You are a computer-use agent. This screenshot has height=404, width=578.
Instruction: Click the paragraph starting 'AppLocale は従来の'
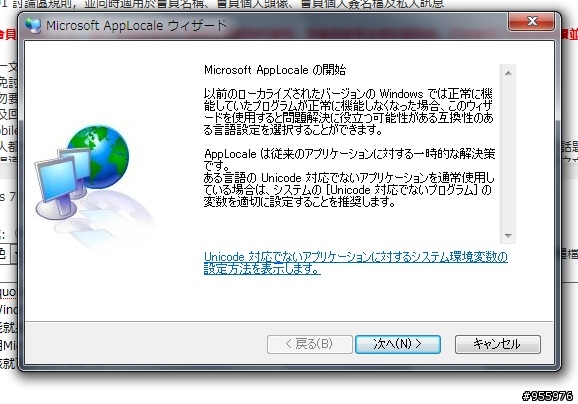(349, 159)
